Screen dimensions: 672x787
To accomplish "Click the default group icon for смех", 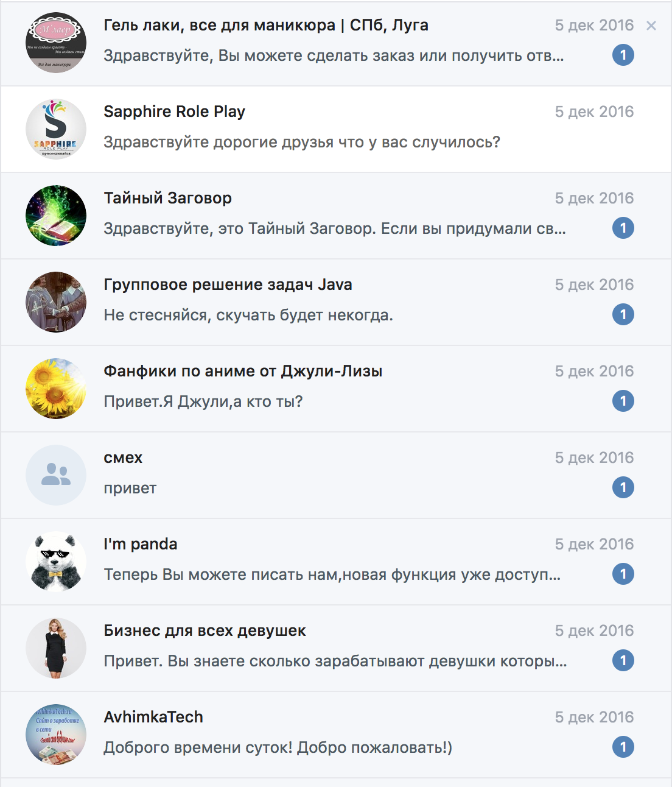I will coord(56,475).
